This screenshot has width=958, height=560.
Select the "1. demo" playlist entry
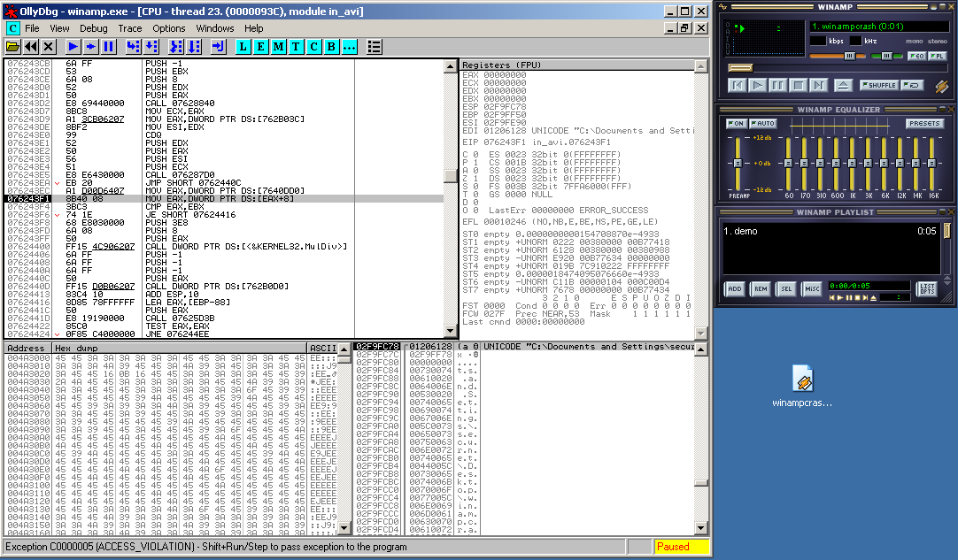tap(829, 231)
